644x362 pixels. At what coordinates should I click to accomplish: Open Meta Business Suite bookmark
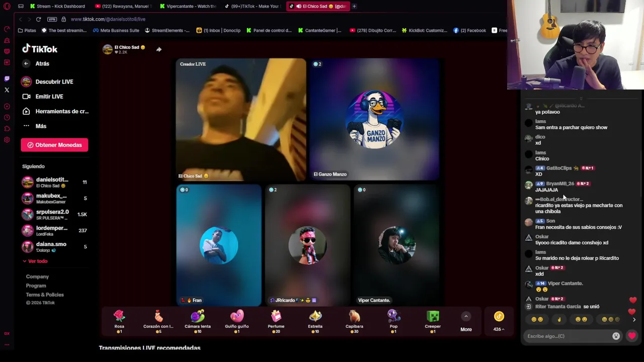(116, 30)
